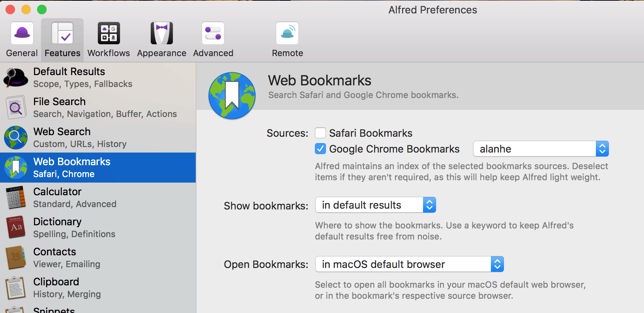This screenshot has height=313, width=644.
Task: Open the Appearance tuxedo icon
Action: click(x=162, y=33)
